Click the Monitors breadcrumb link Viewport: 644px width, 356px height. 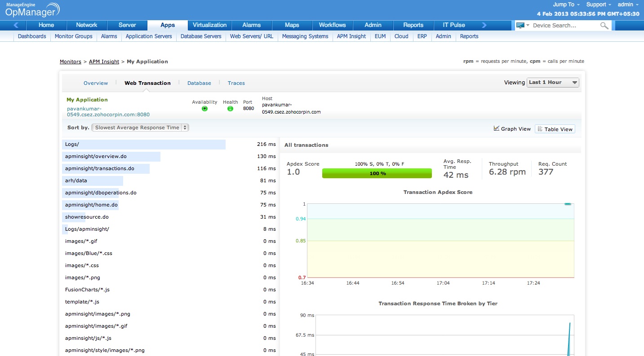click(71, 62)
